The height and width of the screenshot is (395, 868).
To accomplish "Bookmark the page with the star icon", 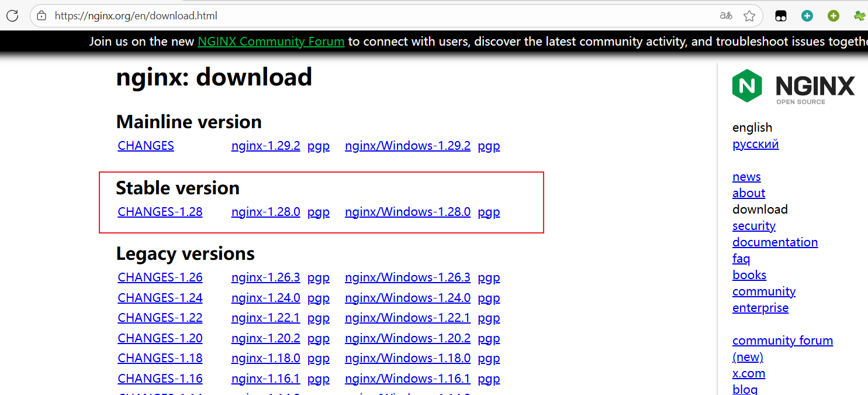I will click(x=749, y=16).
